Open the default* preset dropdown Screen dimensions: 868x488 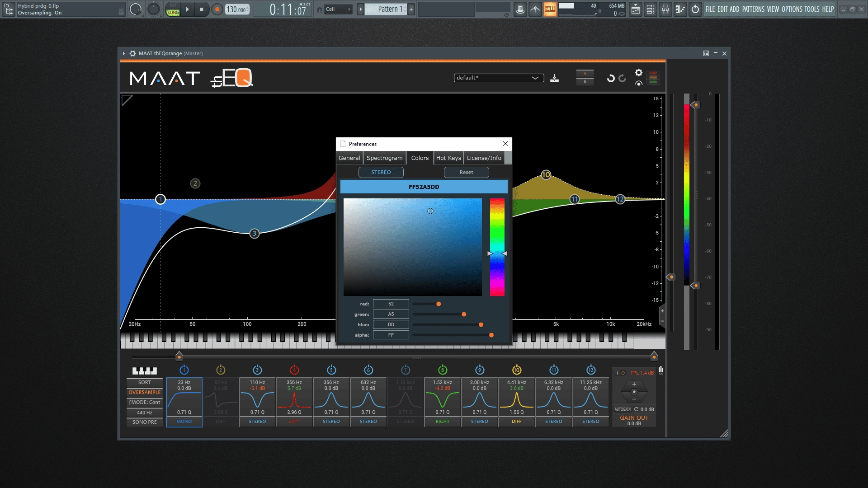point(499,78)
